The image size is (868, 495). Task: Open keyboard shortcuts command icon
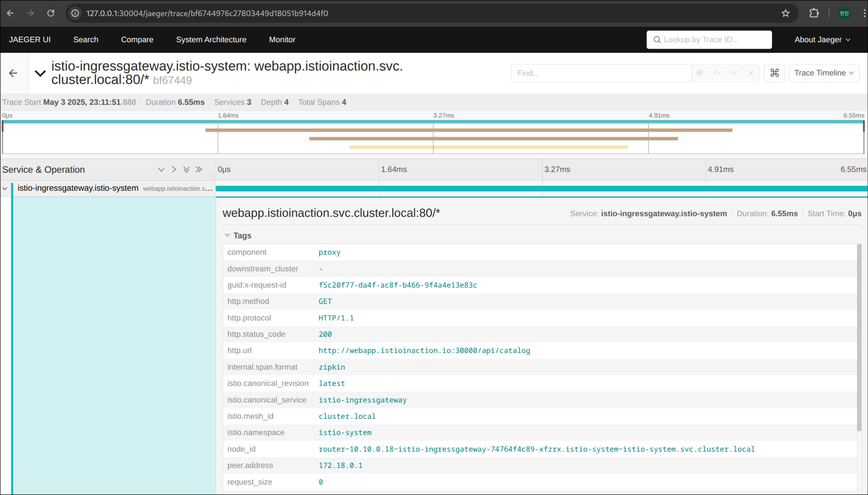tap(774, 73)
